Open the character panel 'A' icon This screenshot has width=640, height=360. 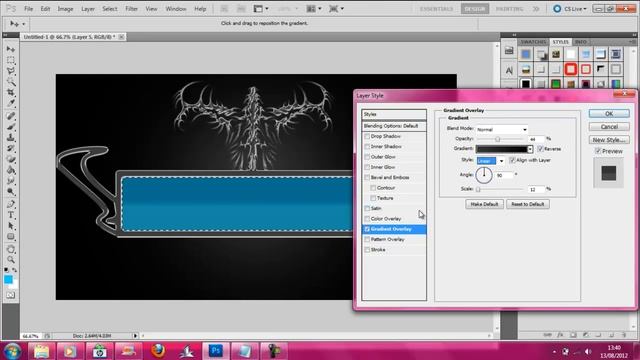click(509, 70)
